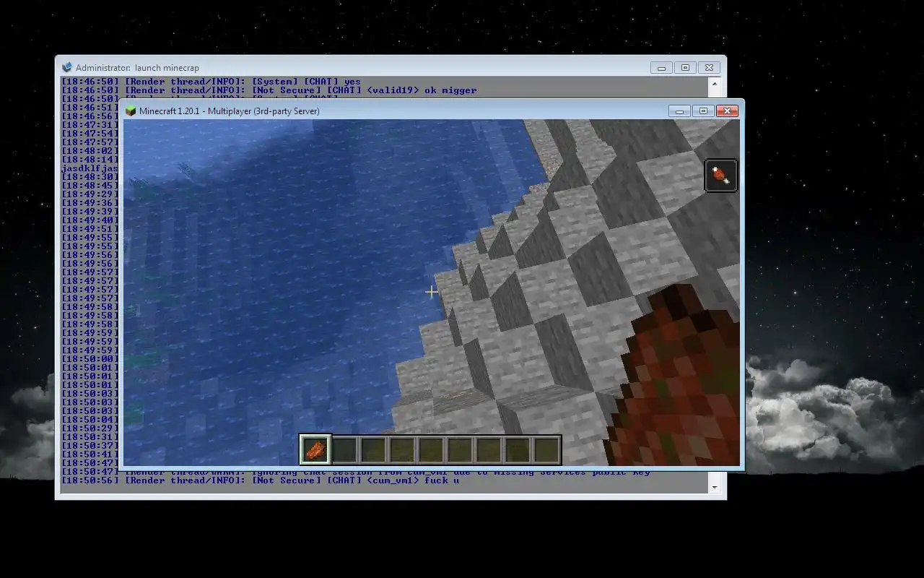Click the [18:48:02] timestamp in console
Image resolution: width=924 pixels, height=578 pixels.
tap(90, 151)
